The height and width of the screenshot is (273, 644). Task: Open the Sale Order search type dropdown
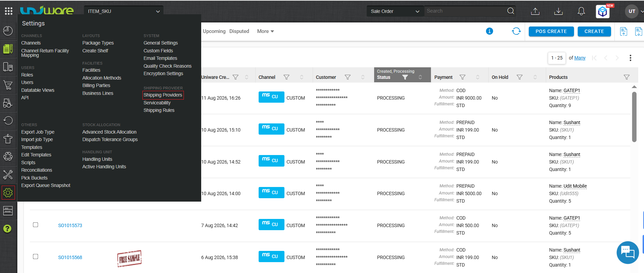(395, 11)
